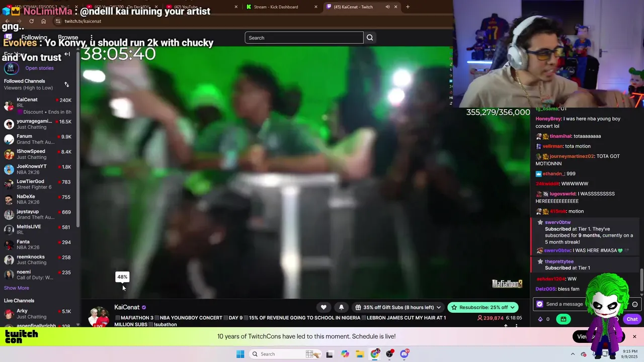Open LowTierGod channel in sidebar
The width and height of the screenshot is (644, 362).
tap(38, 185)
